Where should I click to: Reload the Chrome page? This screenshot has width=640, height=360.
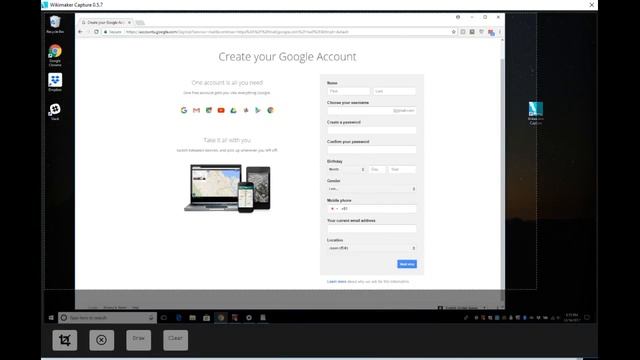(96, 32)
